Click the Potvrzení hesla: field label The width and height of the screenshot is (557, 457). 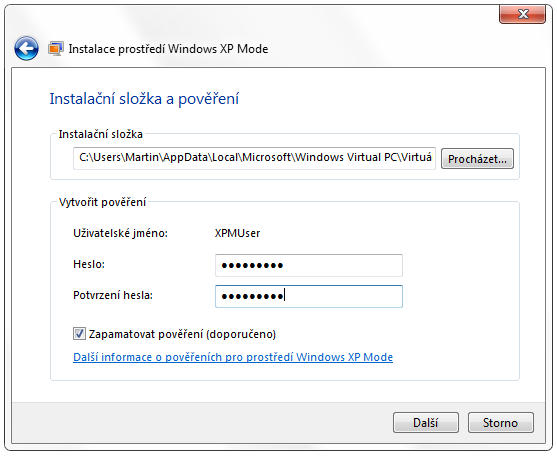(113, 295)
